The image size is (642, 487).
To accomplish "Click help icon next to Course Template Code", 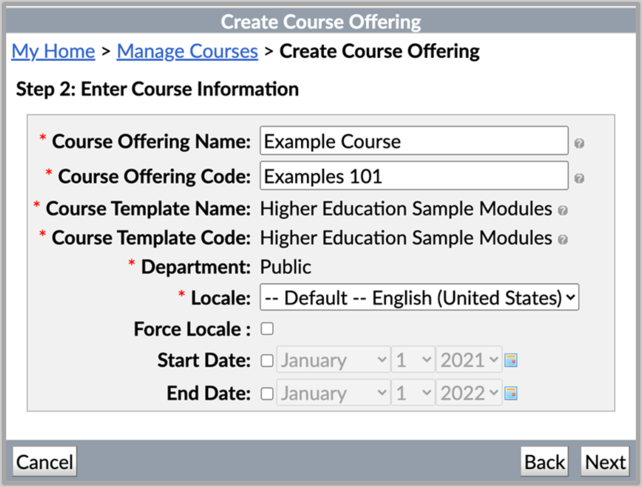I will pyautogui.click(x=563, y=239).
